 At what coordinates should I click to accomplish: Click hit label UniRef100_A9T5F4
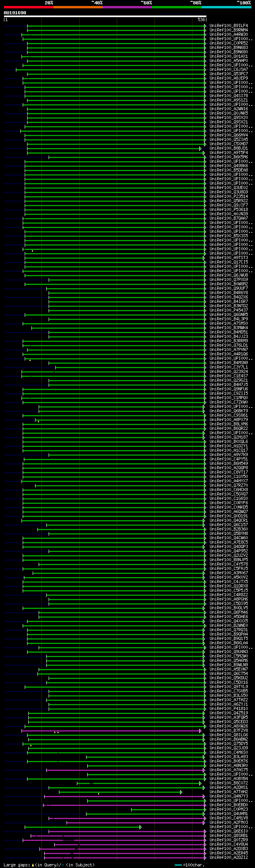pos(229,152)
